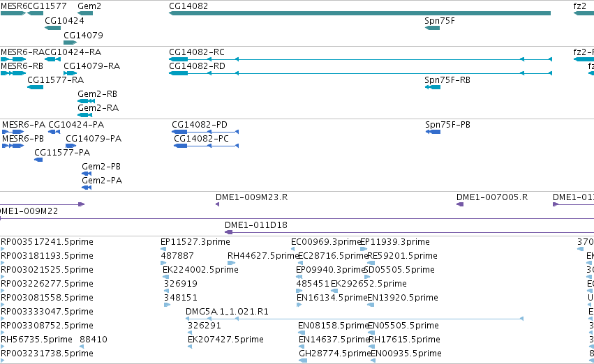Image resolution: width=594 pixels, height=364 pixels.
Task: Select the MESR6 gene label
Action: pos(14,6)
